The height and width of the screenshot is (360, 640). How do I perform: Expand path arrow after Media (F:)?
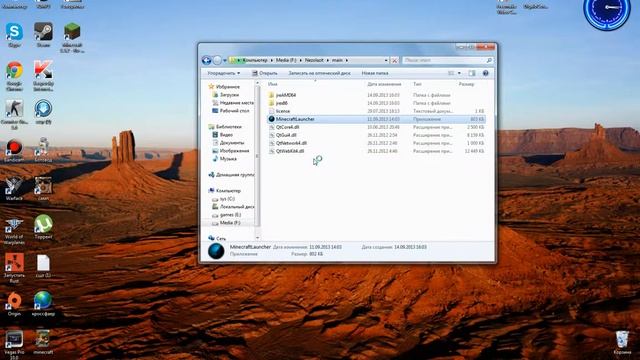tap(301, 60)
